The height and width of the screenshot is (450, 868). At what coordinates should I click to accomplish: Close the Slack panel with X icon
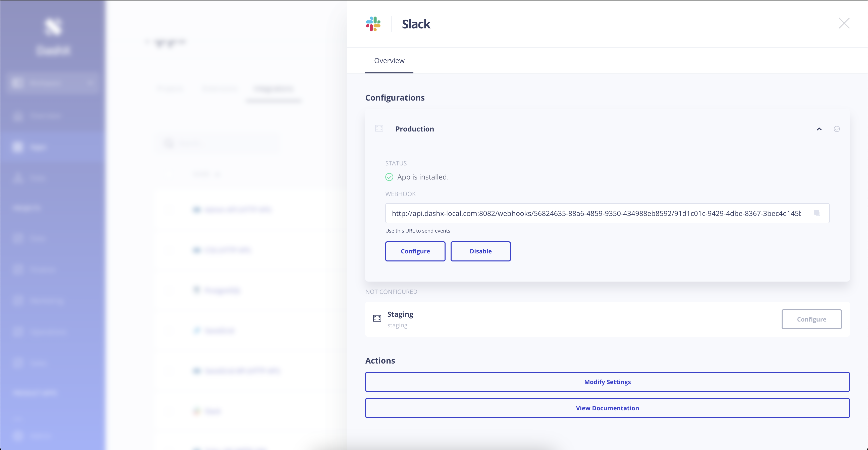(x=844, y=23)
